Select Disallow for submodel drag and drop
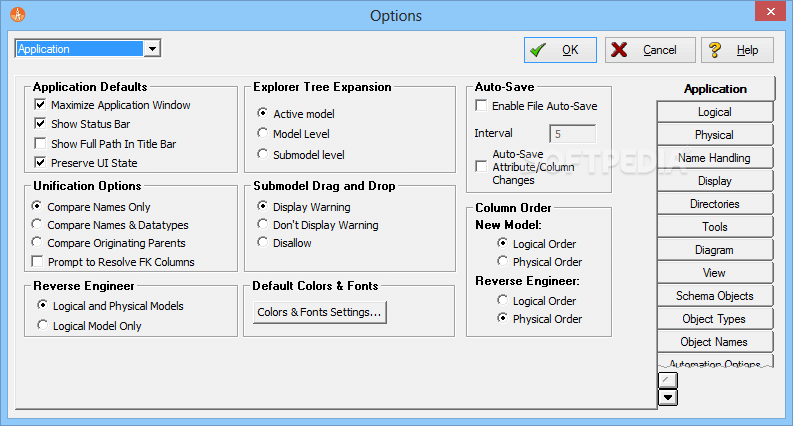 point(263,243)
